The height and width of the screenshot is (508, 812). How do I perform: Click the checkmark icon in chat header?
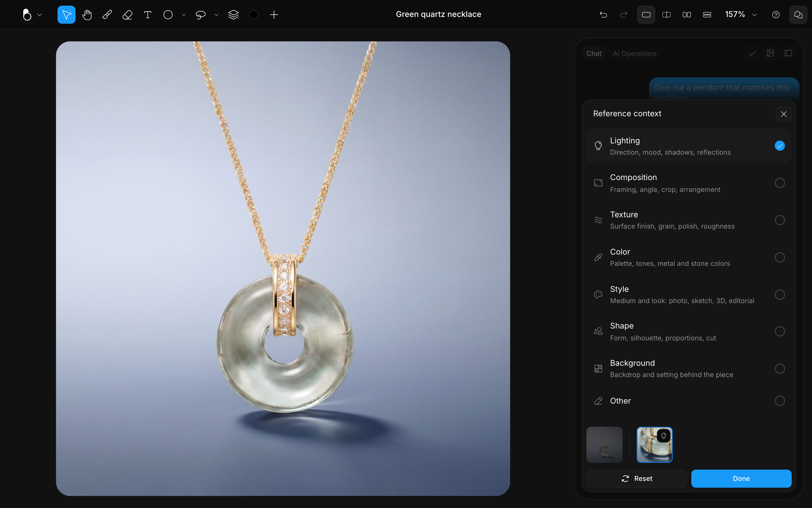click(x=752, y=53)
